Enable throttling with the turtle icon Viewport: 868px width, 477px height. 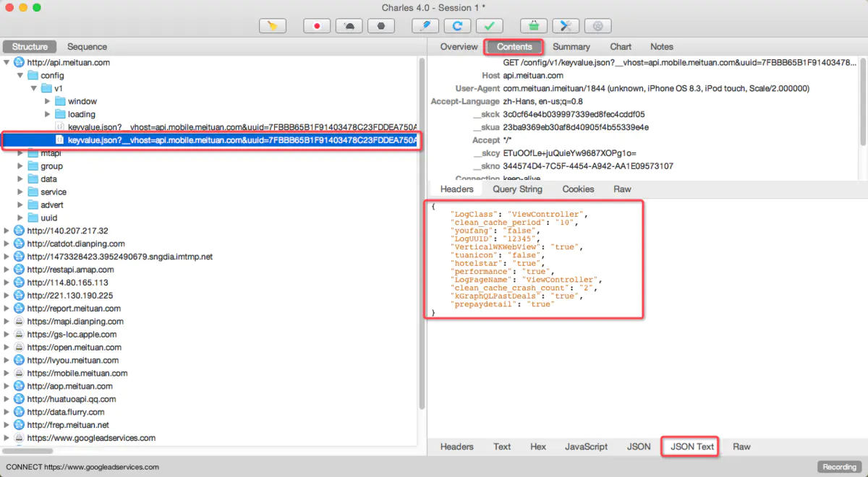click(x=349, y=25)
